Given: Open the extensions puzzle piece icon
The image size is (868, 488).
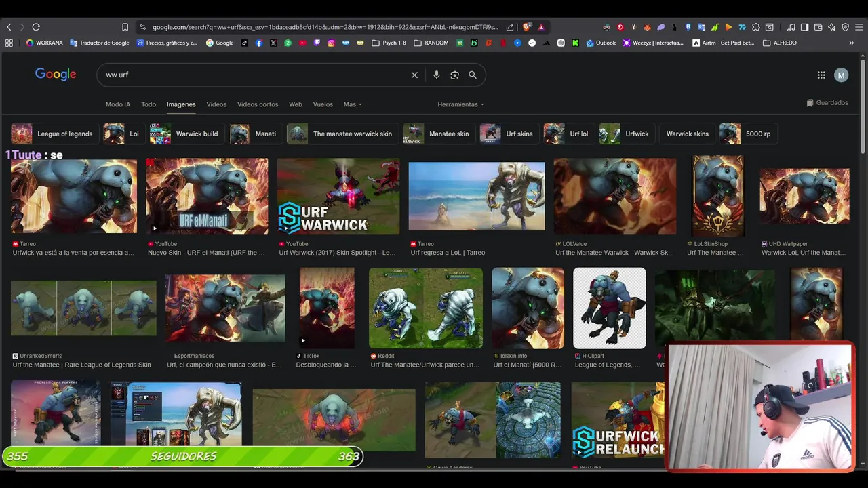Looking at the screenshot, I should 756,27.
